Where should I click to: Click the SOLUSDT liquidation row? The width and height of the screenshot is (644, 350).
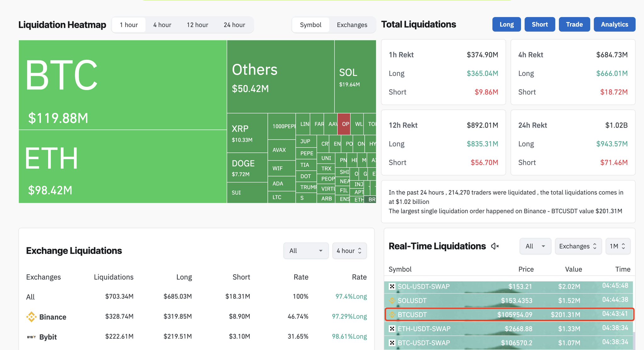(x=508, y=301)
